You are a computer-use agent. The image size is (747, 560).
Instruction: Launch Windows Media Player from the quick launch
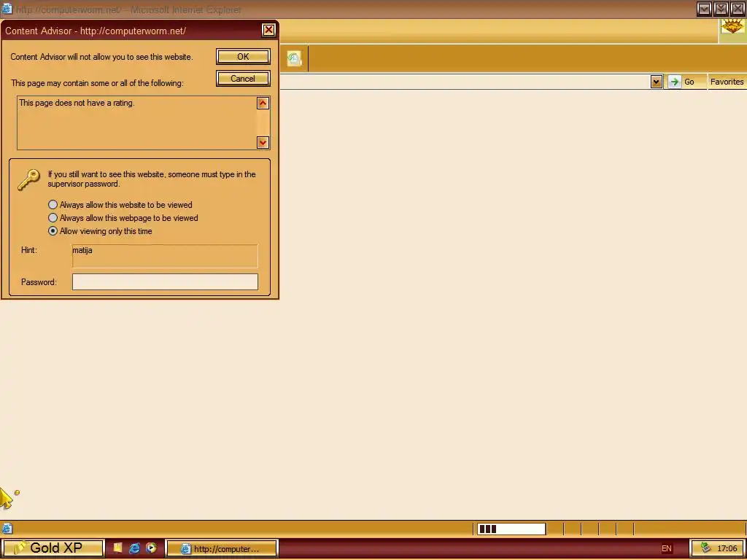[x=151, y=548]
